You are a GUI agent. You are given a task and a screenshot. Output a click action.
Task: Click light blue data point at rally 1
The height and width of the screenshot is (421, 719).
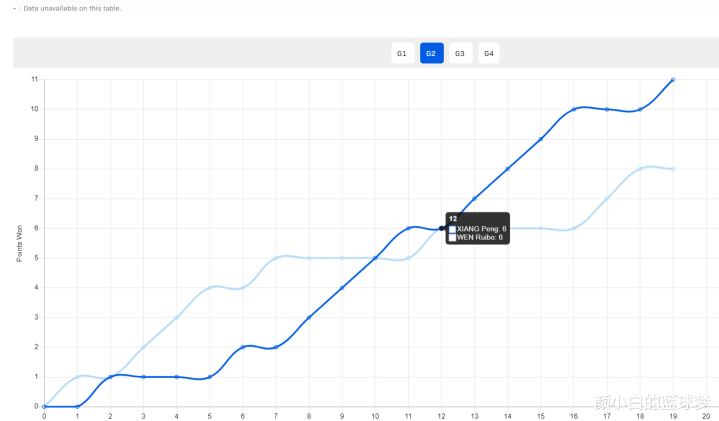(x=77, y=377)
